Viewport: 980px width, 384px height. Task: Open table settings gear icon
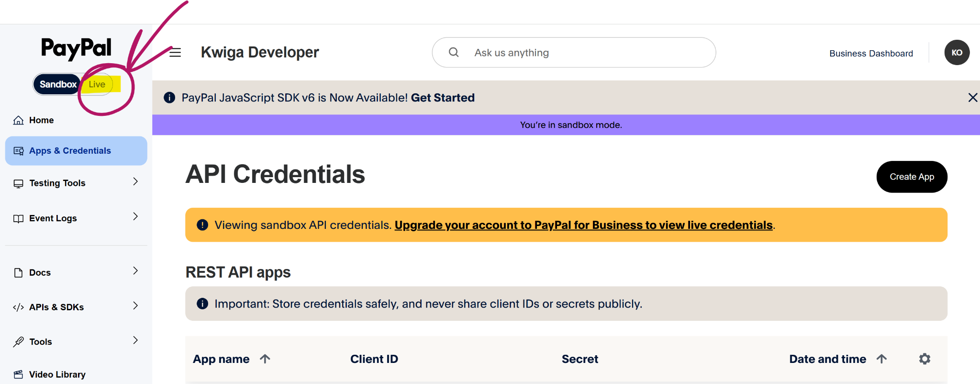click(924, 359)
